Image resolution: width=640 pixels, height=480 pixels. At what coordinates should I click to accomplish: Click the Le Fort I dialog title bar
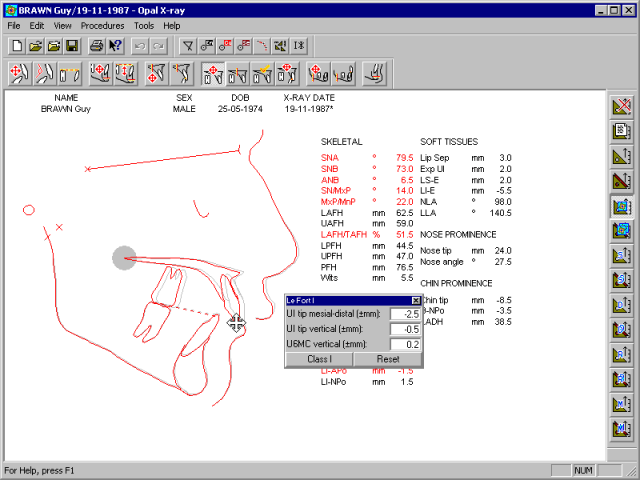tap(349, 301)
